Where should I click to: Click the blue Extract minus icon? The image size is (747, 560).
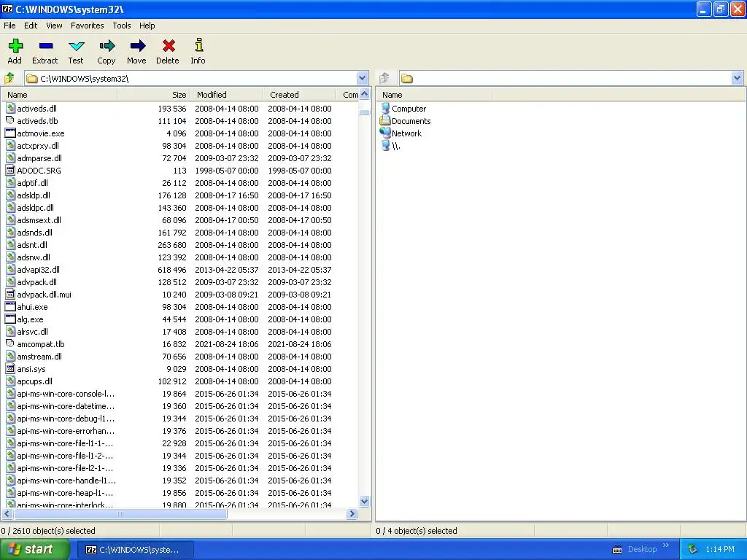(46, 46)
